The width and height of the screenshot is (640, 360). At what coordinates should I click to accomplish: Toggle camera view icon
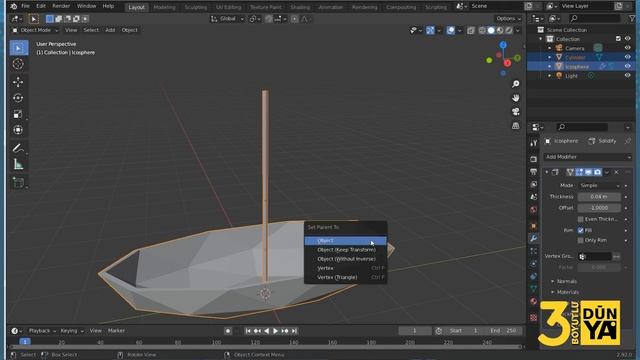[x=516, y=112]
